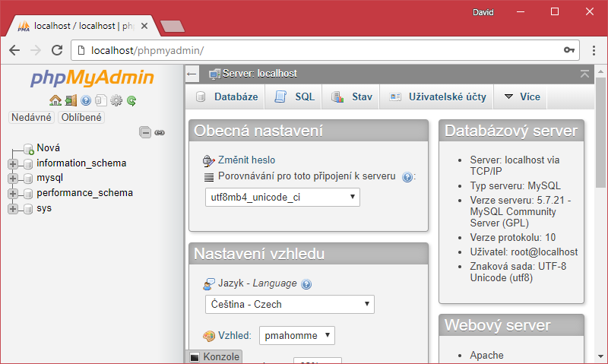Expand the performance_schema database tree
The height and width of the screenshot is (364, 608).
tap(13, 194)
